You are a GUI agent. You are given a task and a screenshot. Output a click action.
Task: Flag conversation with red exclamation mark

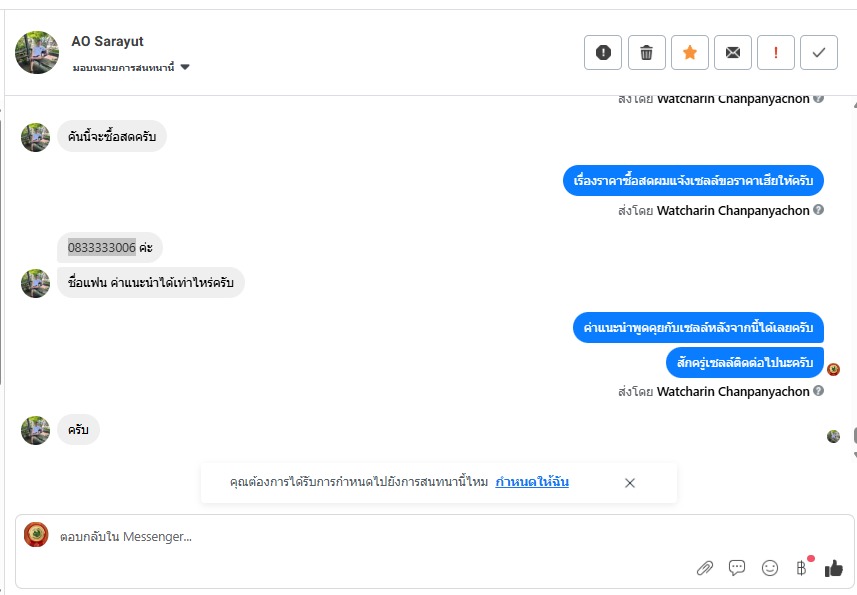coord(776,53)
